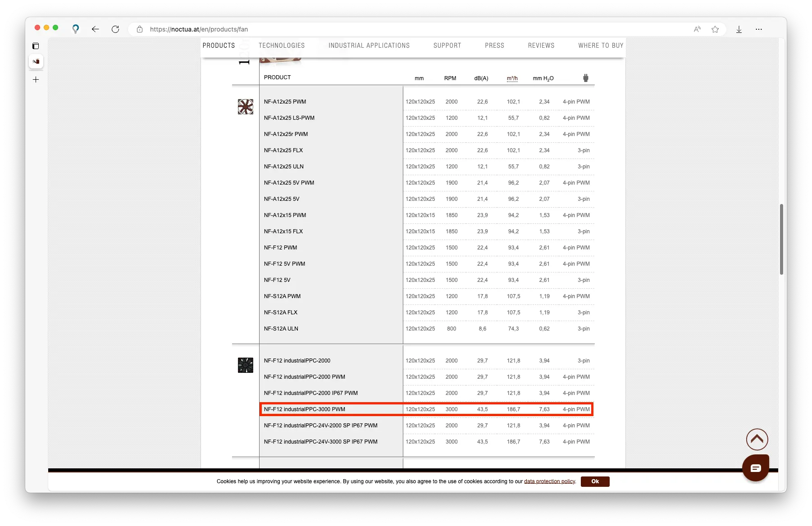Open the TECHNOLOGIES menu
The width and height of the screenshot is (812, 526).
(x=282, y=45)
